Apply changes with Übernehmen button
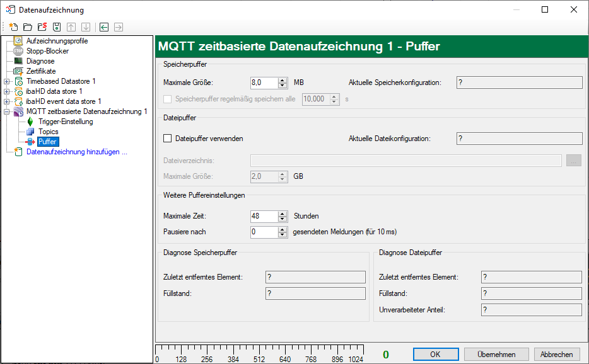This screenshot has height=364, width=589. tap(496, 355)
